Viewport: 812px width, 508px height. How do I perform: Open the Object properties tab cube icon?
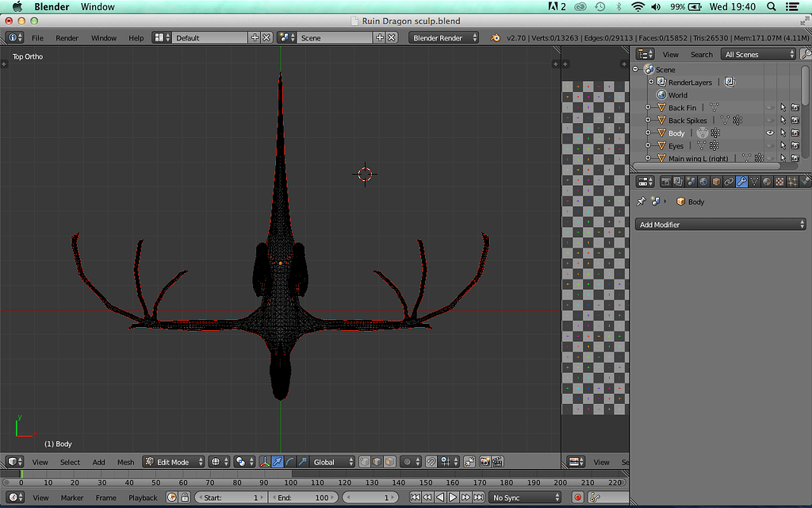pos(716,182)
